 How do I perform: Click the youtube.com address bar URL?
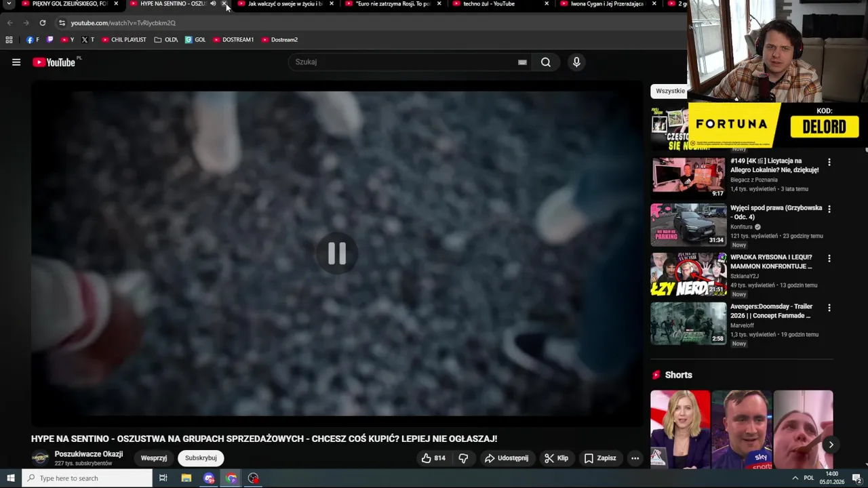(123, 23)
